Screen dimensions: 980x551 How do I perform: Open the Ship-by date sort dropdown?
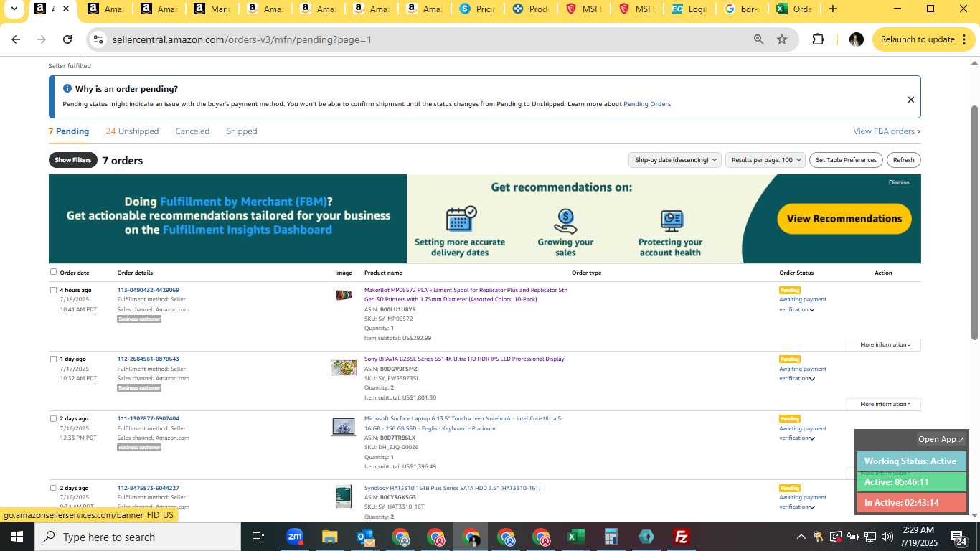tap(674, 160)
